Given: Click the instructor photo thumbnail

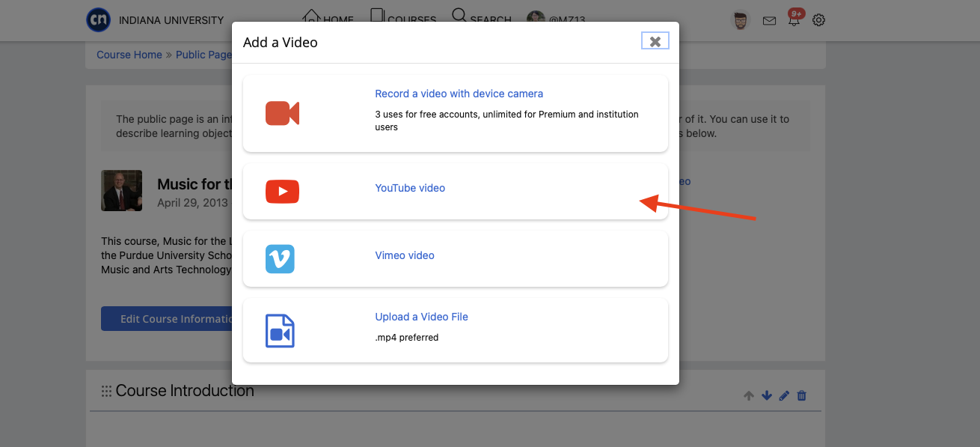Looking at the screenshot, I should (x=121, y=190).
